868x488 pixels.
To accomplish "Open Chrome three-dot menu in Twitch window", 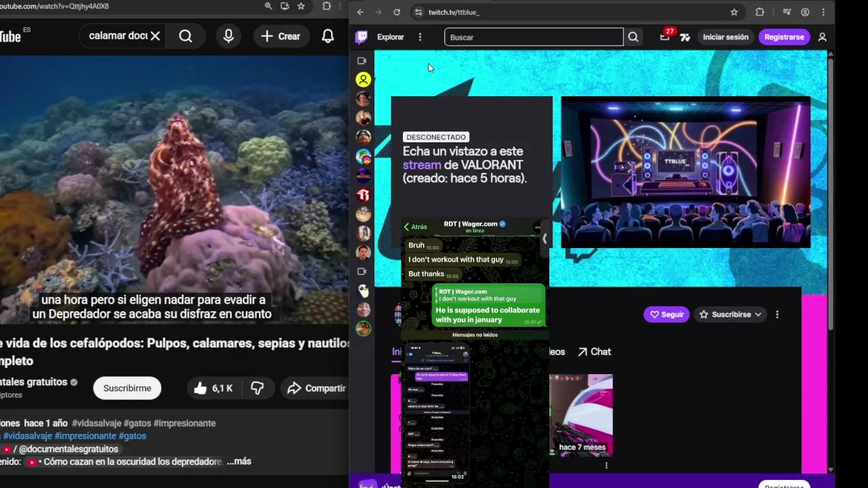I will (x=823, y=12).
